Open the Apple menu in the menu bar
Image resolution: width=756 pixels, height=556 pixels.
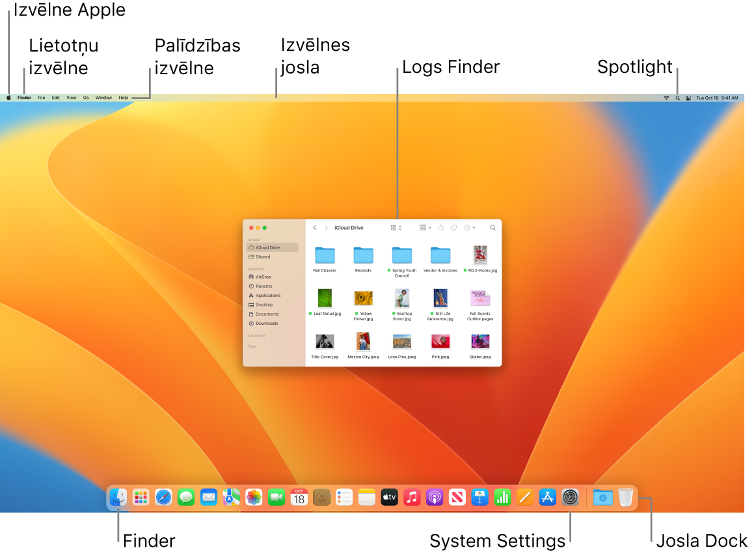coord(8,98)
